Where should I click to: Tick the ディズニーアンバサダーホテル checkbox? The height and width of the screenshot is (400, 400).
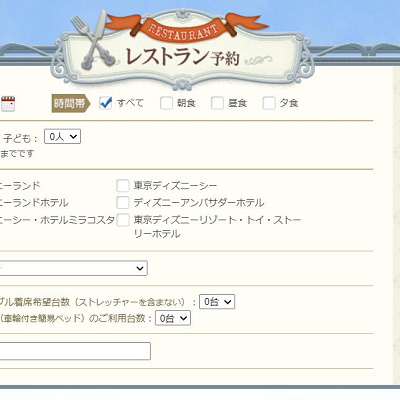[x=123, y=203]
